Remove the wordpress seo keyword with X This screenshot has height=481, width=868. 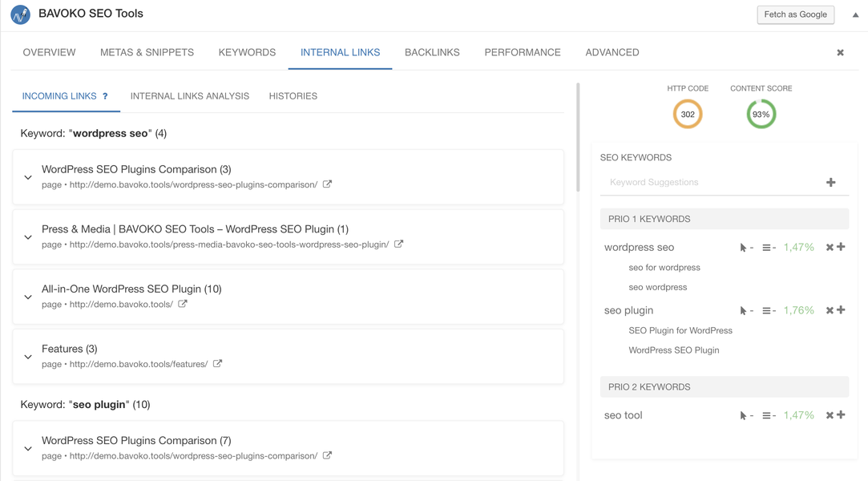(830, 248)
